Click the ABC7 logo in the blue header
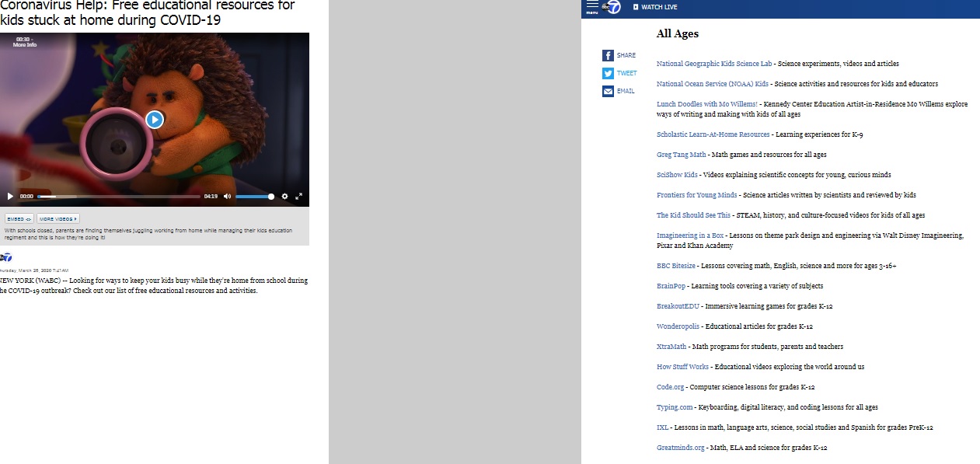This screenshot has width=980, height=464. [x=613, y=7]
